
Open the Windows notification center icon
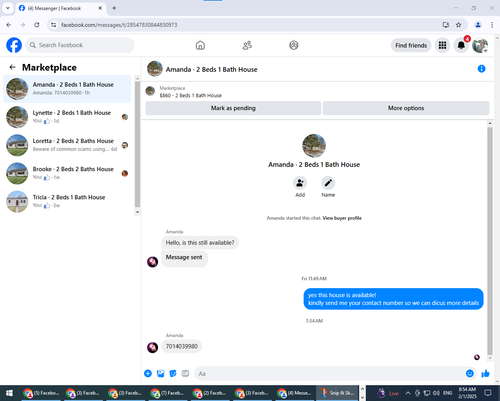[488, 393]
